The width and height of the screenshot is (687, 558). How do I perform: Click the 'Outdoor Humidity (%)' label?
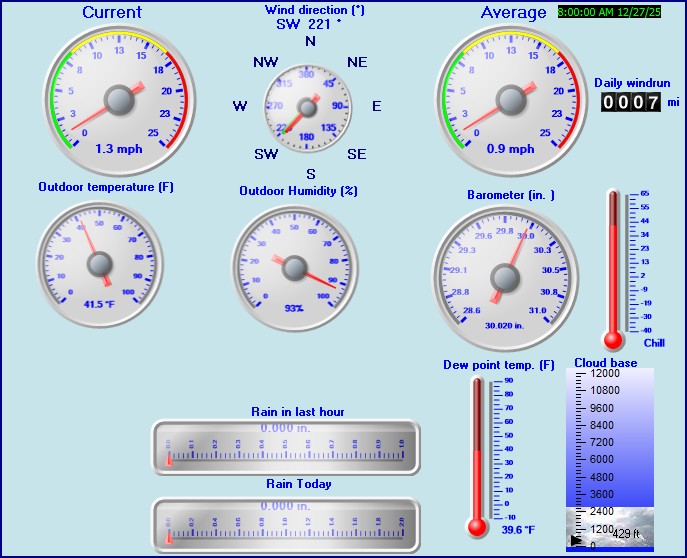[298, 191]
